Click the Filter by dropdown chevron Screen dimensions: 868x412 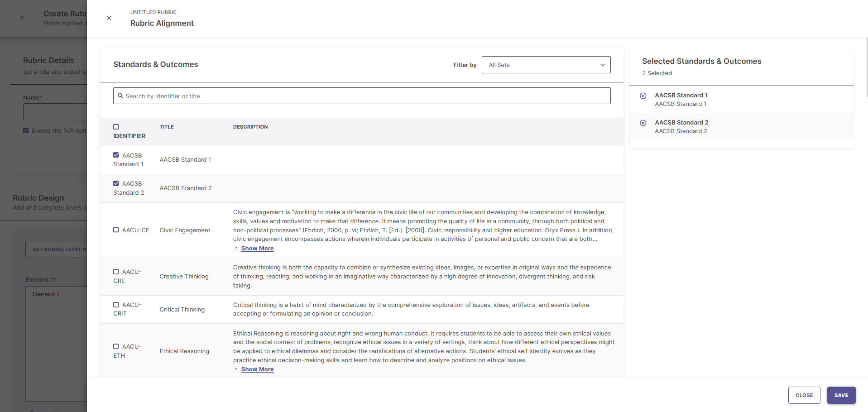coord(603,65)
